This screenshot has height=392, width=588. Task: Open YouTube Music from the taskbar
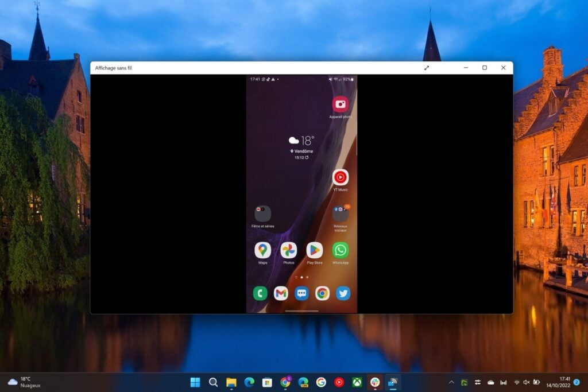[339, 382]
